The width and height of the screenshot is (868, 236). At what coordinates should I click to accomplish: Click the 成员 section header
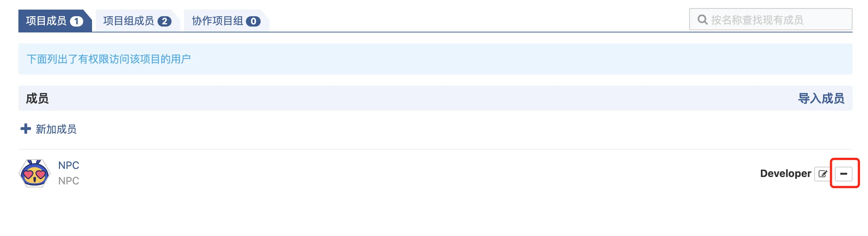pos(37,98)
